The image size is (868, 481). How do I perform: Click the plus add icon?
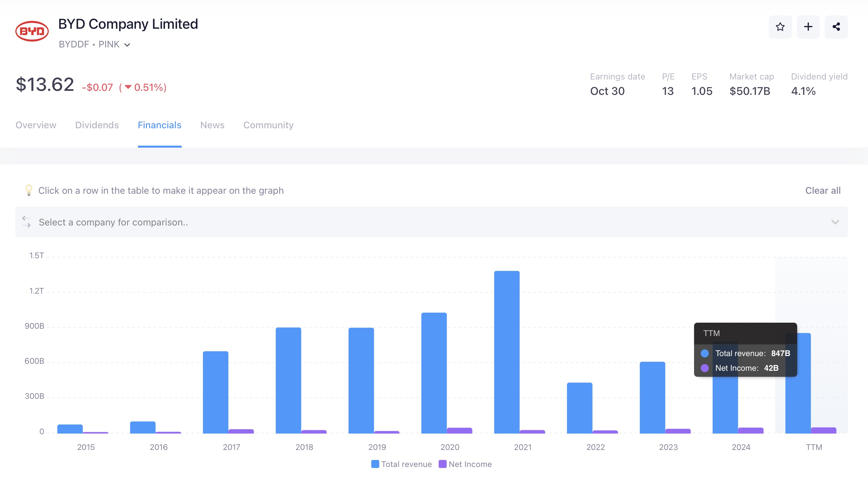coord(808,27)
